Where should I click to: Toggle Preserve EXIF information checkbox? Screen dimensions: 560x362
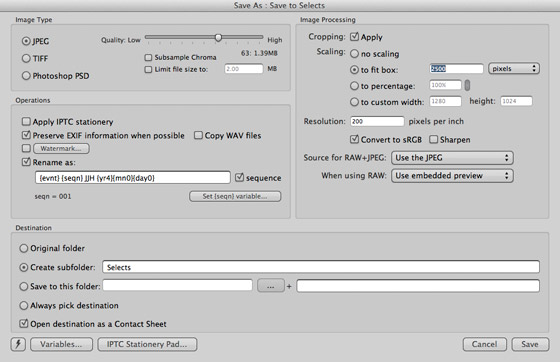(26, 135)
